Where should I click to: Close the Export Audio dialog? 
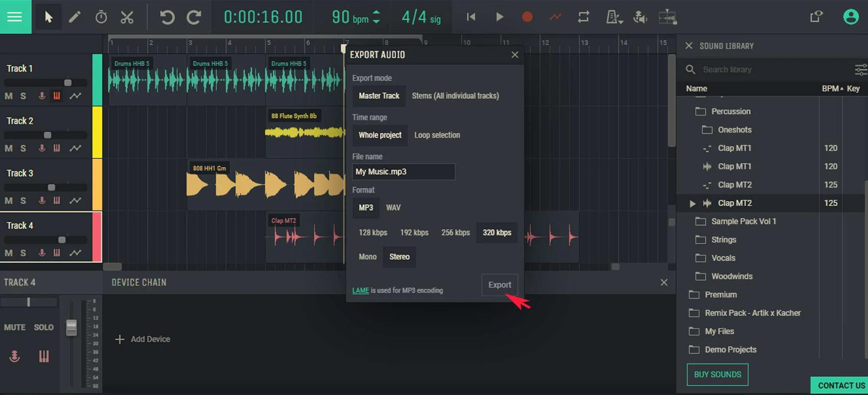click(x=515, y=55)
